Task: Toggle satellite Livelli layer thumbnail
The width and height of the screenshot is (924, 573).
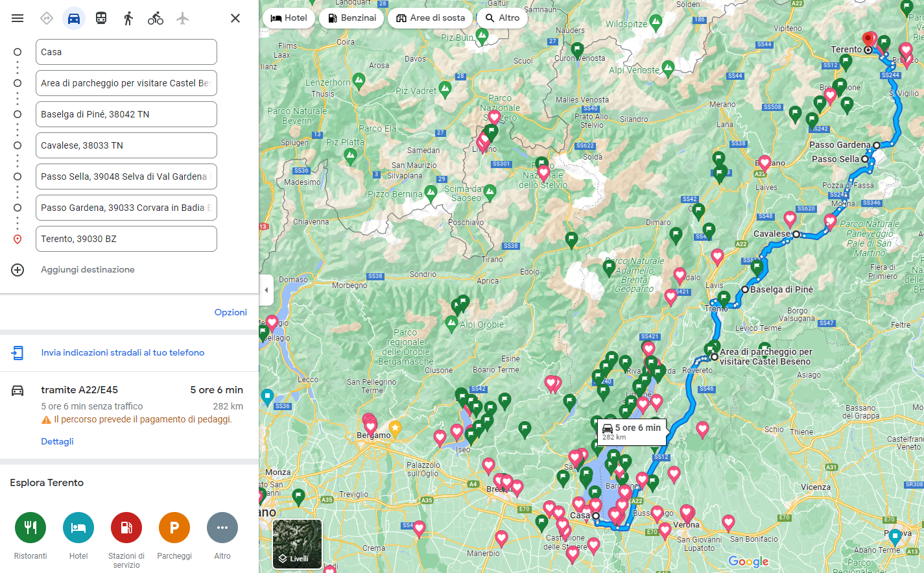Action: [297, 544]
